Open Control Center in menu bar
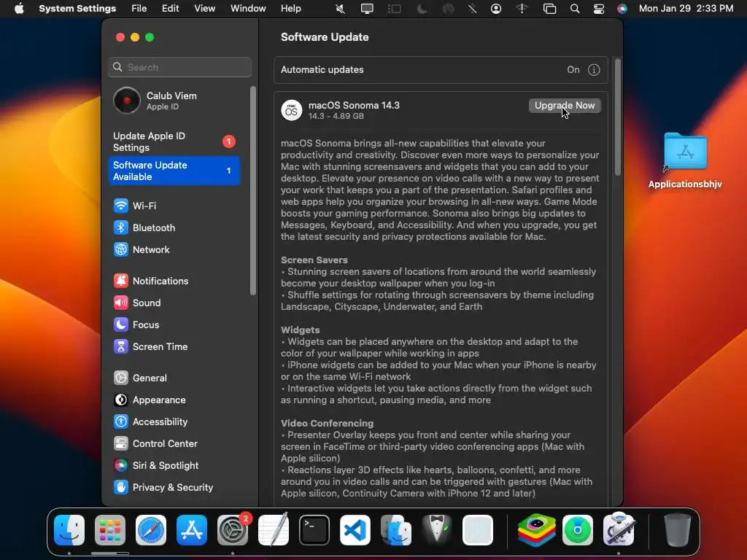This screenshot has height=560, width=747. pos(599,9)
